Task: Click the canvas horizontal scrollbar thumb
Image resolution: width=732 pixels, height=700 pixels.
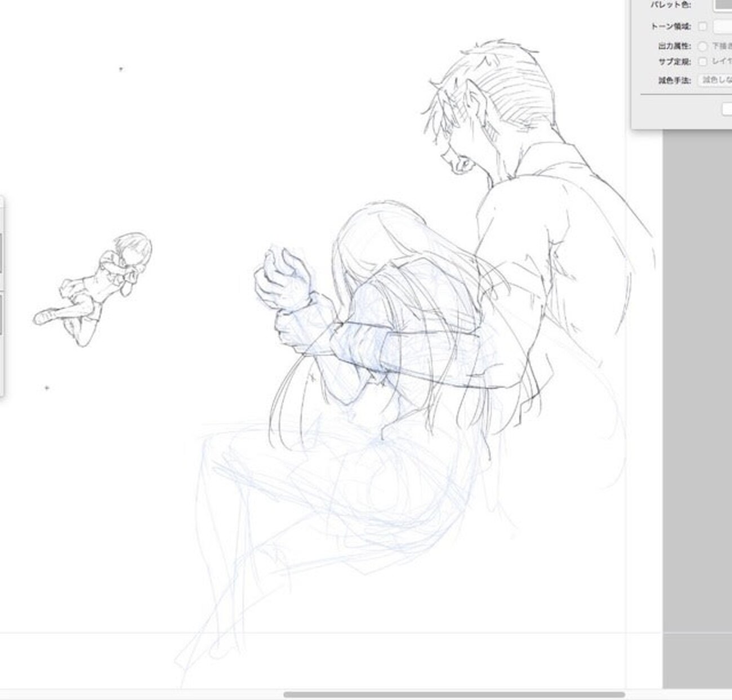Action: pos(454,694)
